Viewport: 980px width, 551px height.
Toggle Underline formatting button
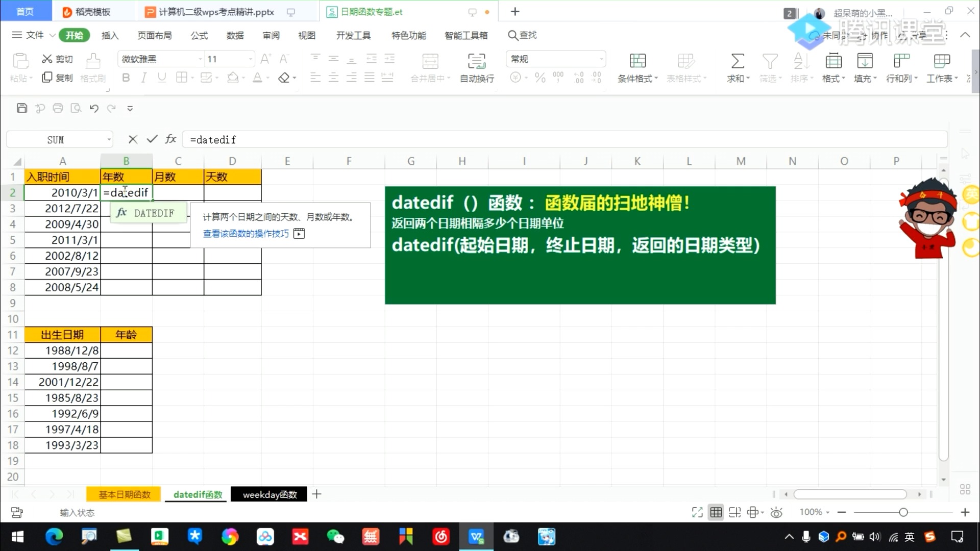tap(162, 78)
